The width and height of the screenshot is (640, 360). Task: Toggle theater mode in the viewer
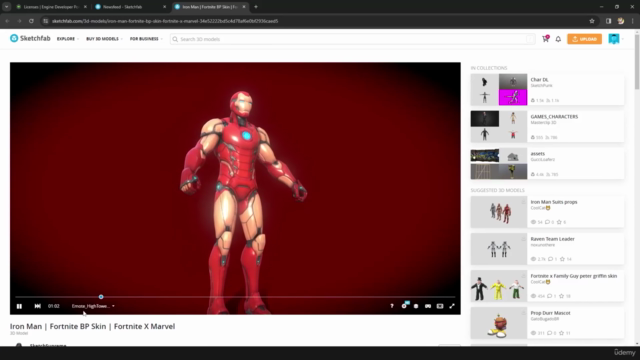440,306
